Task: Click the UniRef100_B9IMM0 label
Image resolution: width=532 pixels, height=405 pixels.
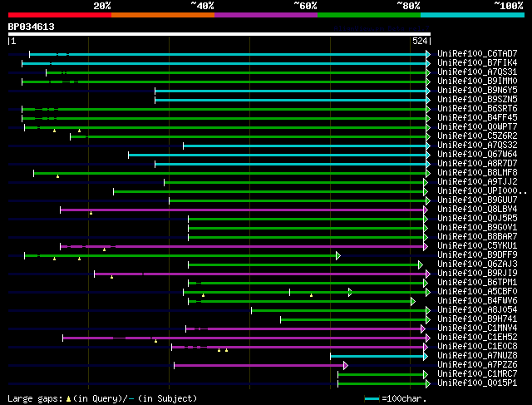Action: point(477,81)
